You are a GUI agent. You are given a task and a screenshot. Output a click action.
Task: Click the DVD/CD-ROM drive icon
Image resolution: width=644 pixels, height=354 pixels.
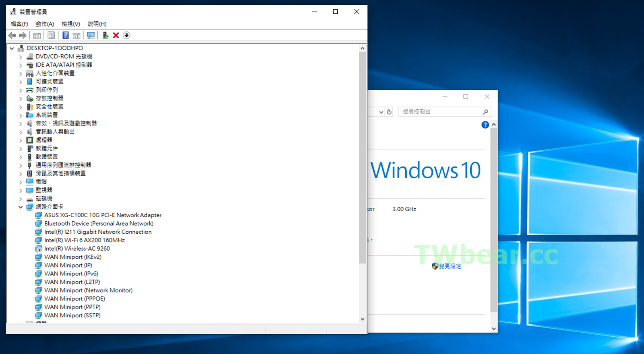point(30,56)
